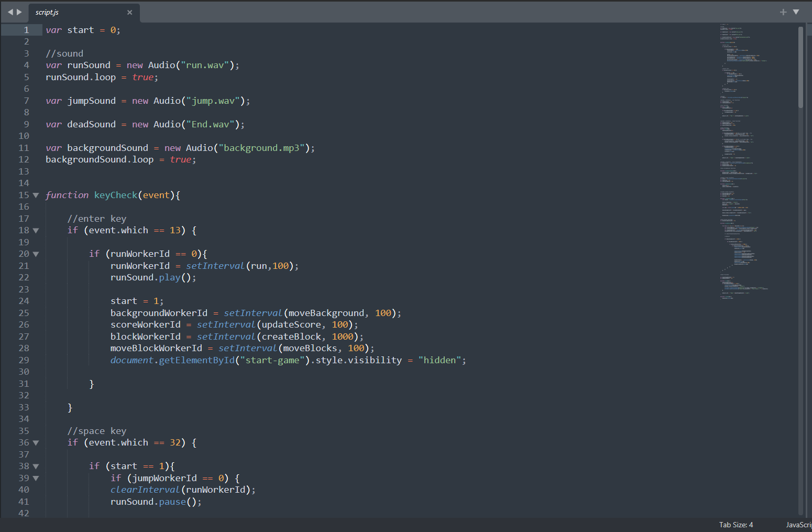Click runSound.play on line 22
This screenshot has width=812, height=532.
(146, 277)
